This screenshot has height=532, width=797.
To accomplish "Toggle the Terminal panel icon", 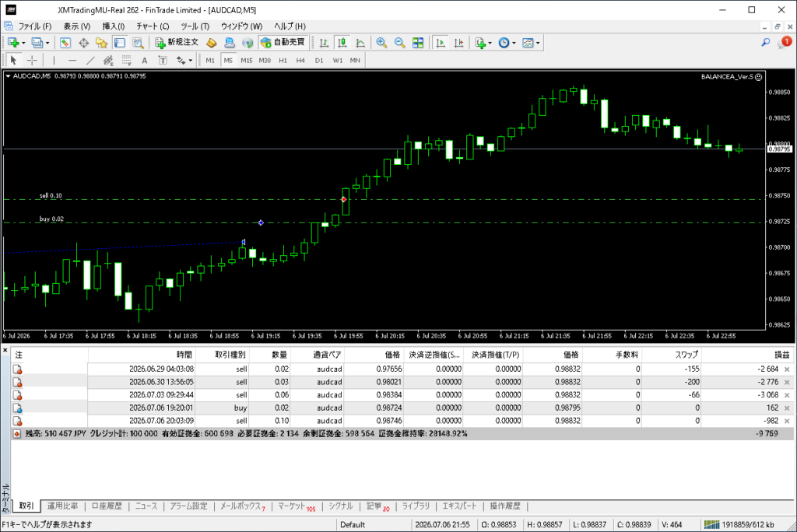I will pyautogui.click(x=119, y=43).
